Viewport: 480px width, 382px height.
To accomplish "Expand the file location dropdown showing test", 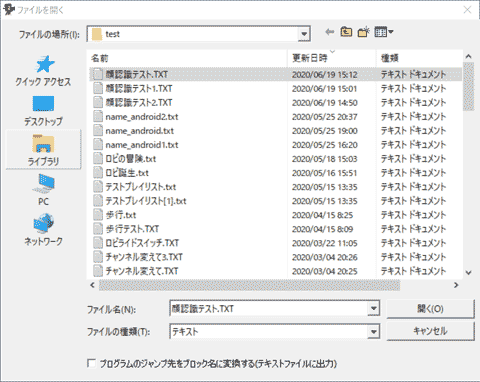I will tap(304, 34).
